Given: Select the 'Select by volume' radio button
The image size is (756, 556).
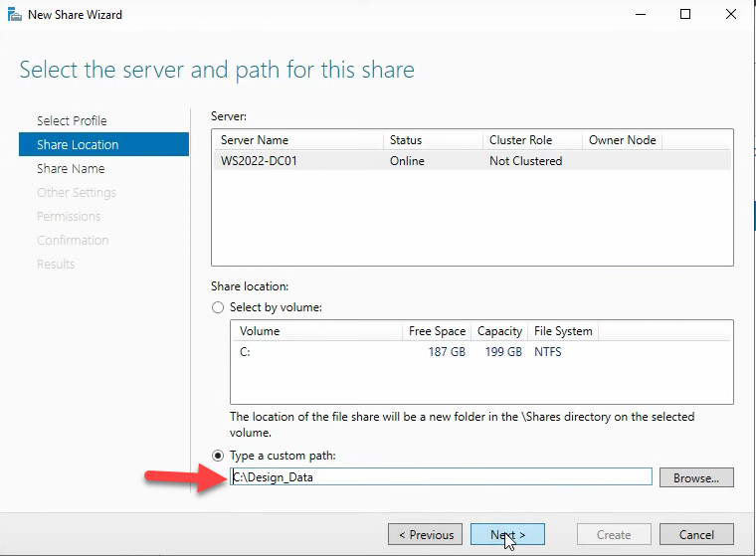Looking at the screenshot, I should 218,307.
